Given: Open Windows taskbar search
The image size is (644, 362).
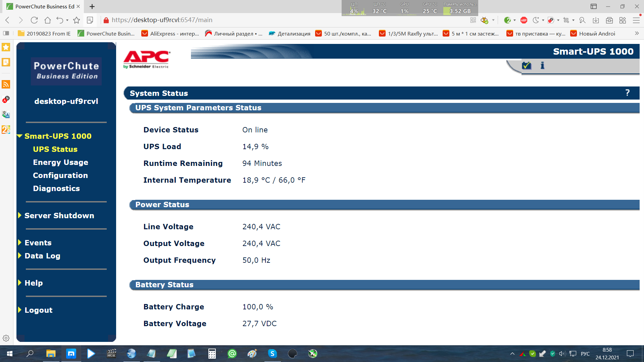Looking at the screenshot, I should click(x=30, y=354).
